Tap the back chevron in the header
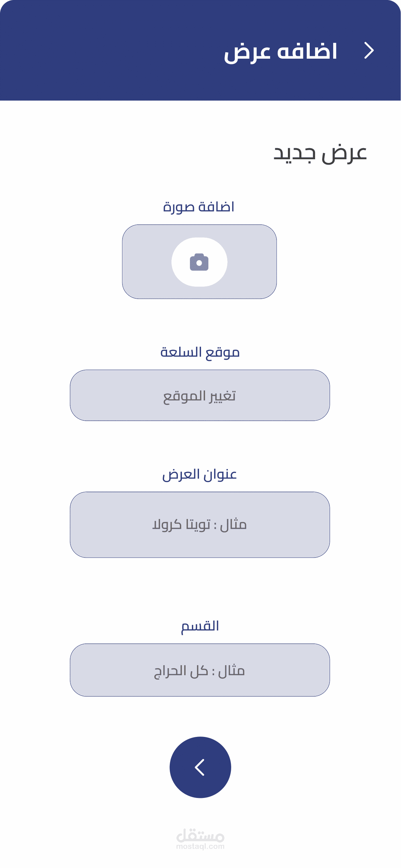Screen dimensions: 401x868 [369, 51]
